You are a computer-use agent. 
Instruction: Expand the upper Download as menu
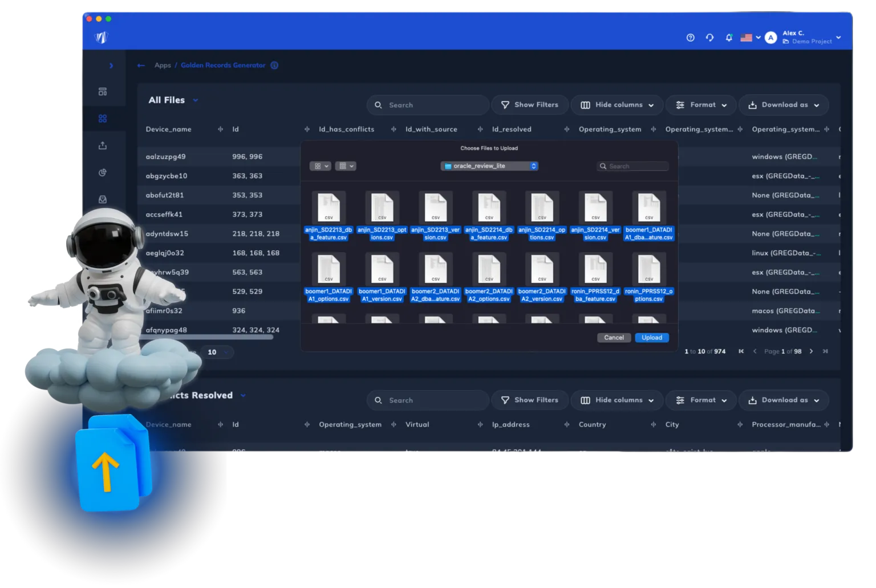click(784, 105)
